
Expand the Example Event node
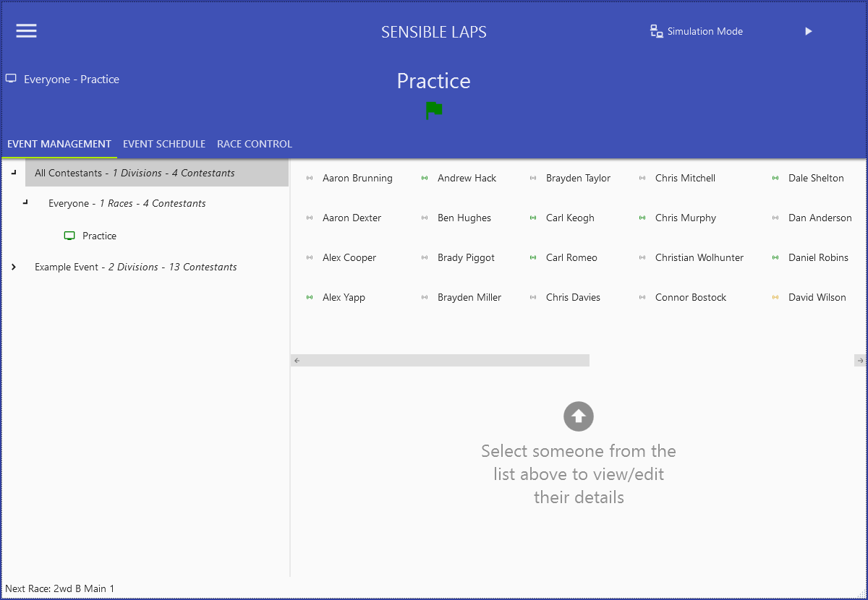pos(14,267)
